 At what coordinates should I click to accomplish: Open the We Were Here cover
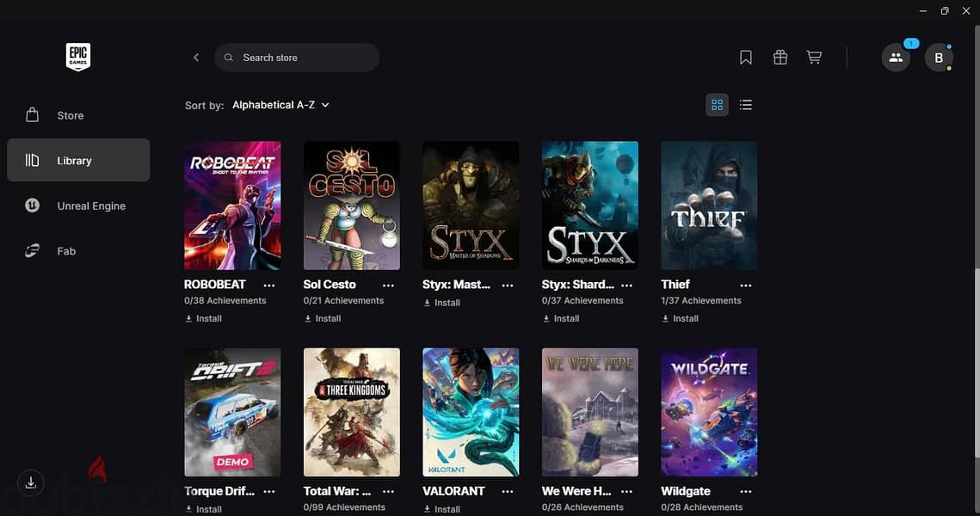(590, 412)
